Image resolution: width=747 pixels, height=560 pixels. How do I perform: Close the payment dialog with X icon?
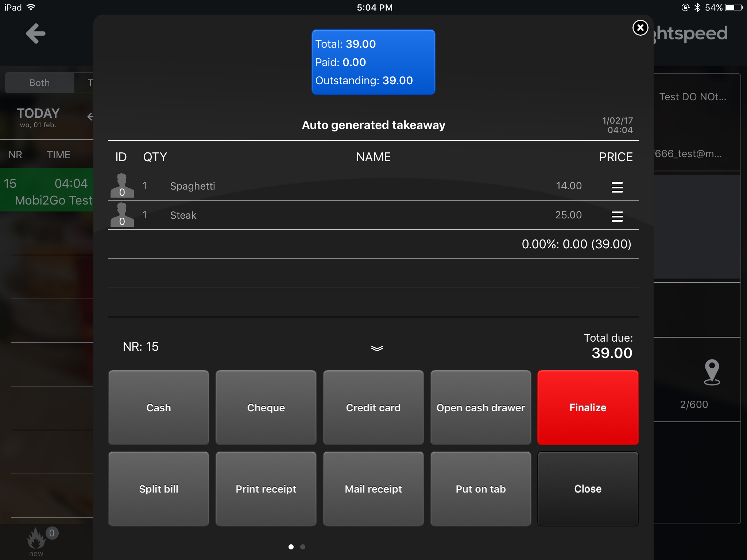click(x=640, y=28)
